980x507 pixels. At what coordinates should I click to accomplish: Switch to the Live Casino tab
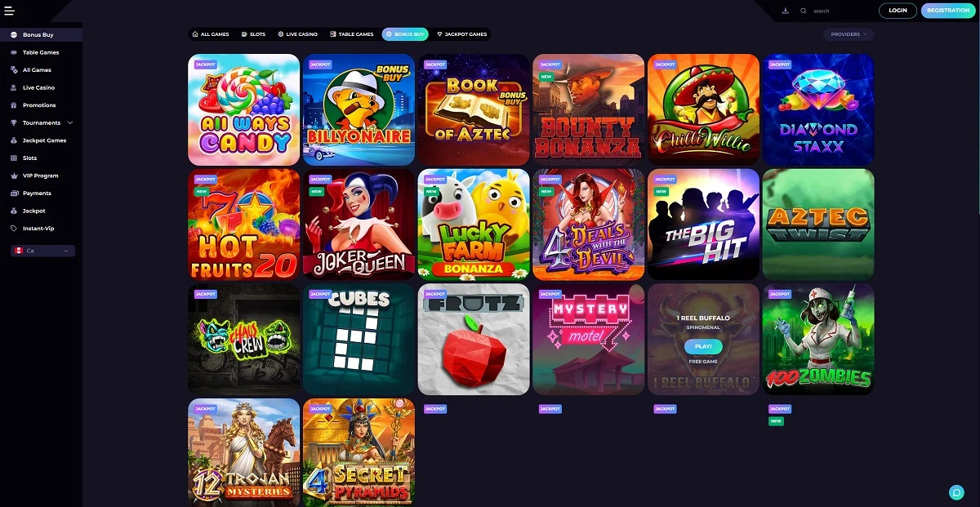(x=297, y=34)
